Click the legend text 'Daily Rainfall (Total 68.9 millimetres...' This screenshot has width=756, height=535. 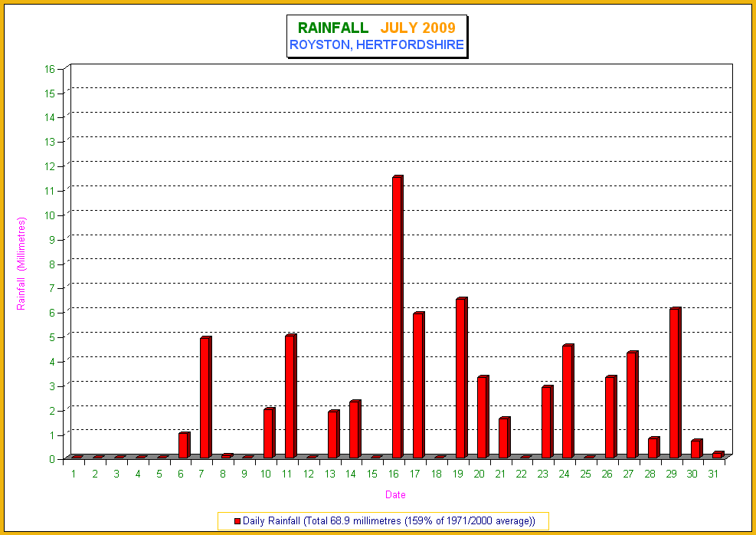click(x=388, y=521)
